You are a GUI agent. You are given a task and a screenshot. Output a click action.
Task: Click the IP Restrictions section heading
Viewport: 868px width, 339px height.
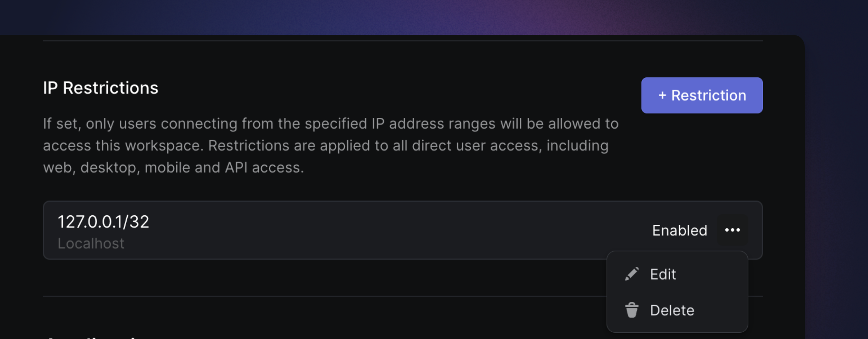[x=101, y=88]
